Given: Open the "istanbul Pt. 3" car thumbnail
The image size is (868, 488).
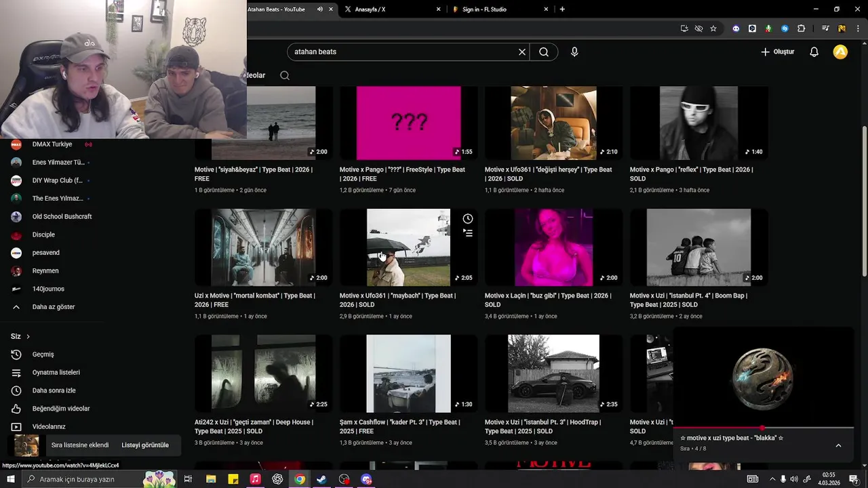Looking at the screenshot, I should coord(553,373).
